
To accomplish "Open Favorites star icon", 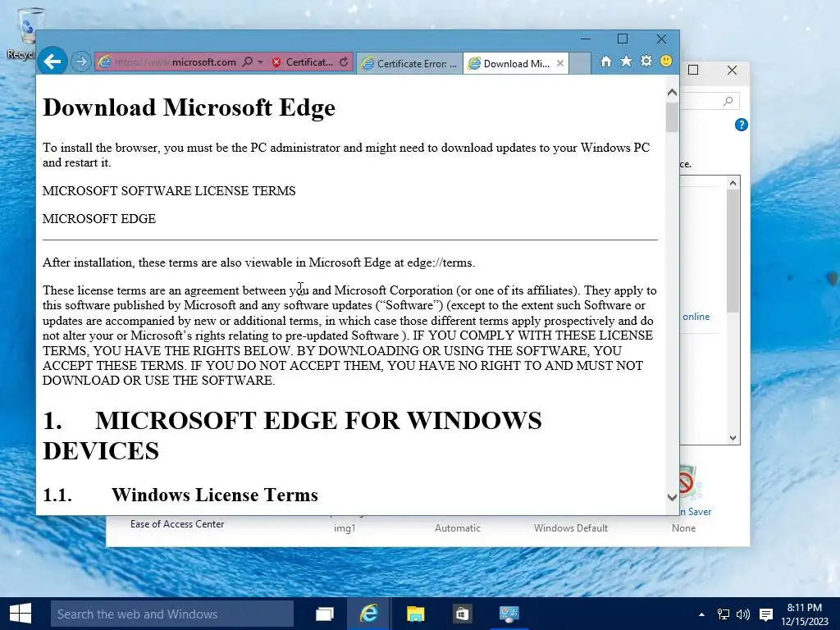I will point(626,62).
